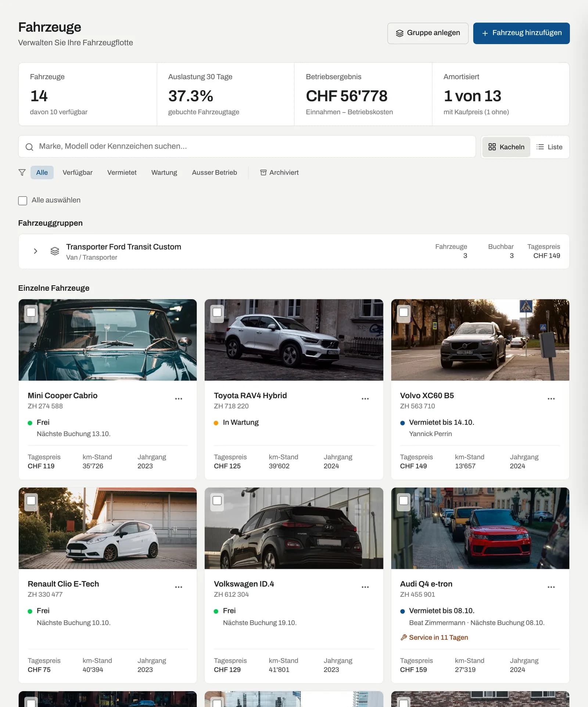Click the Yannick Perrin renter name
This screenshot has height=707, width=588.
(x=430, y=434)
